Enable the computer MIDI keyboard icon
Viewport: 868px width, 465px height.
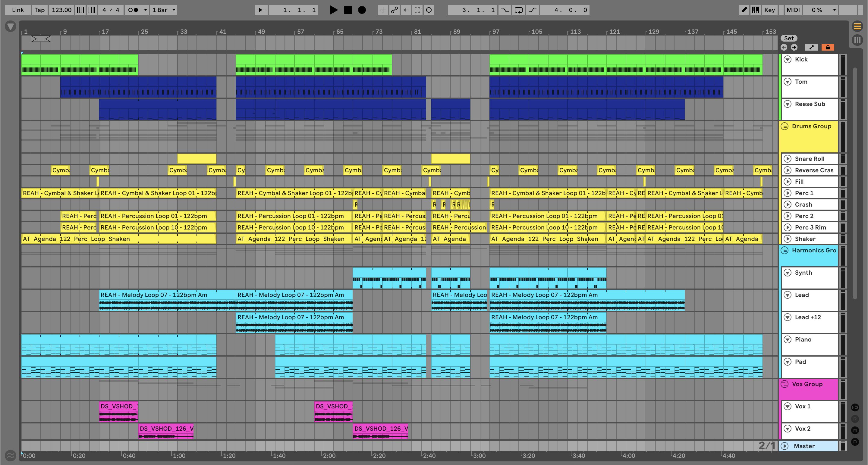pyautogui.click(x=756, y=10)
